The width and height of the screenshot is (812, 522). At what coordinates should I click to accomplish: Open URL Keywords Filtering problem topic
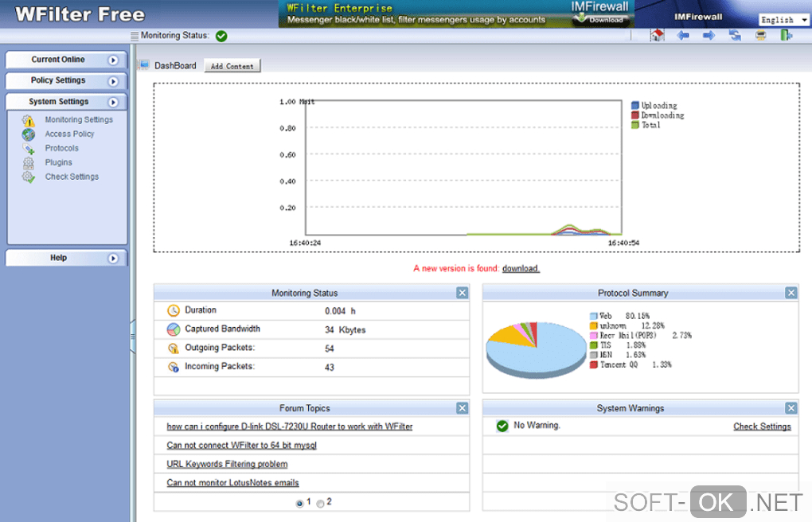click(x=227, y=464)
